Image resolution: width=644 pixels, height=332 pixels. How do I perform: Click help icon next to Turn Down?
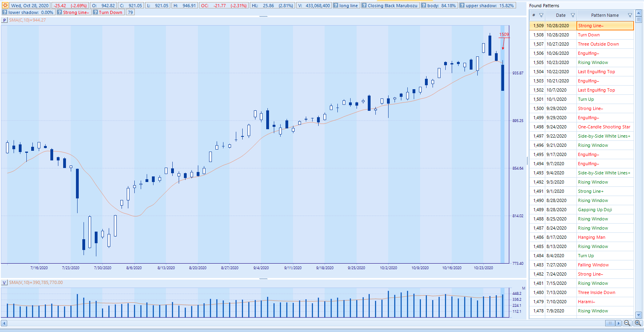tap(96, 12)
